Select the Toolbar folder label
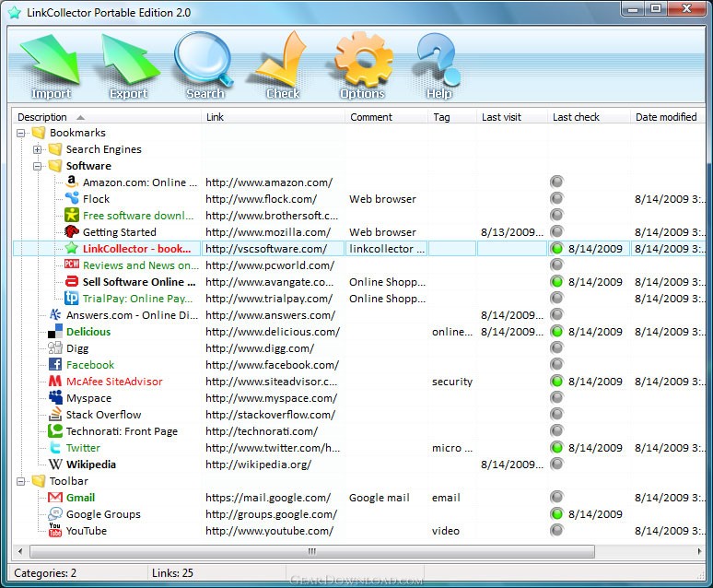This screenshot has width=713, height=588. tap(69, 481)
